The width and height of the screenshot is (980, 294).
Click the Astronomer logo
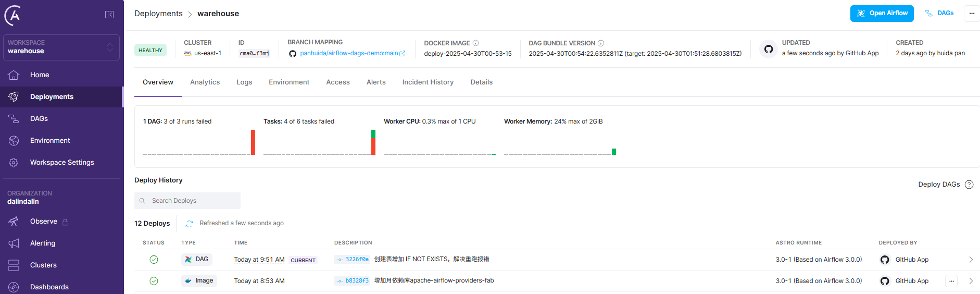point(13,16)
